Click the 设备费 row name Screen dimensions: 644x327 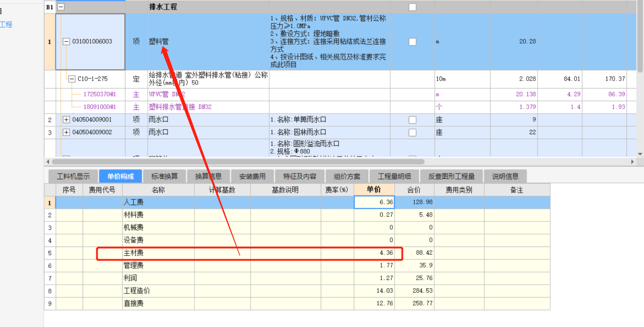point(133,240)
